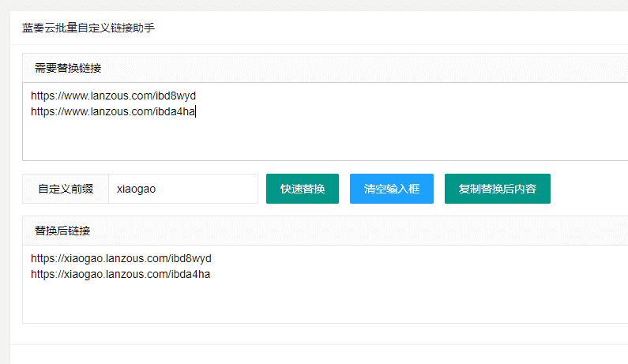Focus the 自定义前缀 input containing xiaogao
Image resolution: width=628 pixels, height=364 pixels.
coord(183,189)
